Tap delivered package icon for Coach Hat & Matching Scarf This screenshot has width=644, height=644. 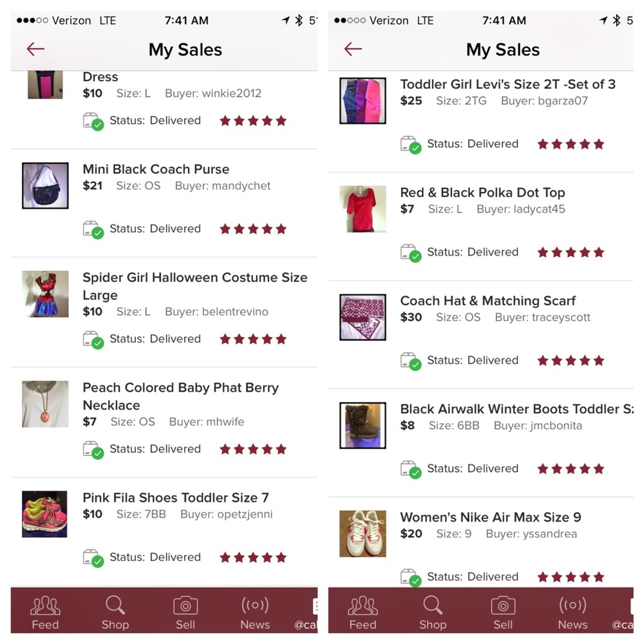(411, 361)
